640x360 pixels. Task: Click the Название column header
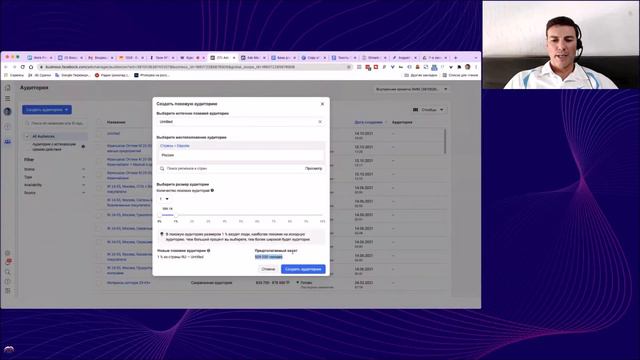coord(116,122)
